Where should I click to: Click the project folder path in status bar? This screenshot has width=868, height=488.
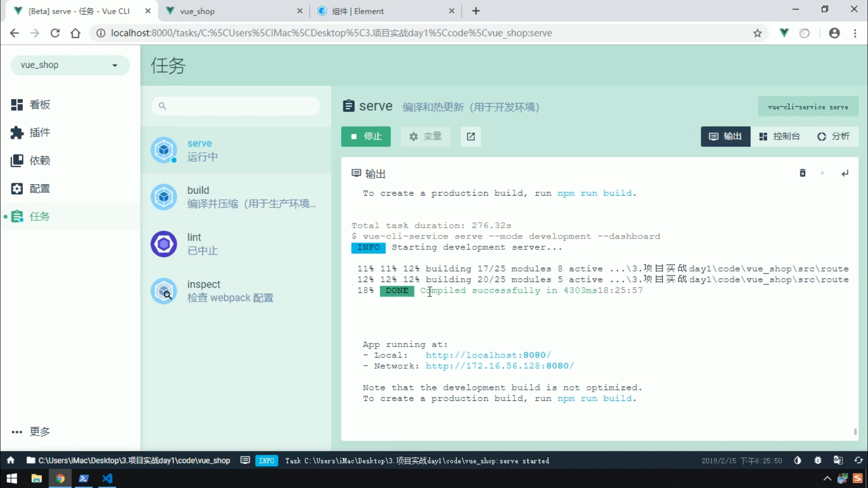tap(128, 460)
